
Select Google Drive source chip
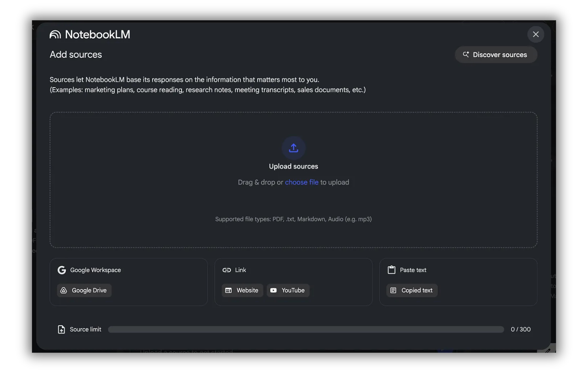pos(84,290)
